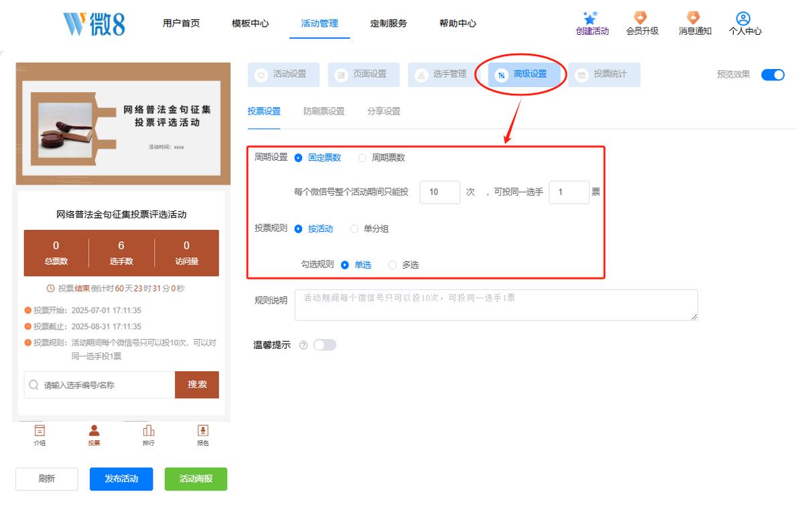Click the 温馨提示 help question icon
Image resolution: width=804 pixels, height=532 pixels.
304,345
